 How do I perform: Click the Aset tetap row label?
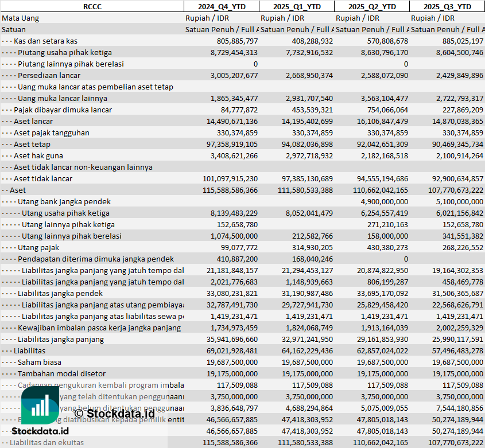(x=32, y=144)
